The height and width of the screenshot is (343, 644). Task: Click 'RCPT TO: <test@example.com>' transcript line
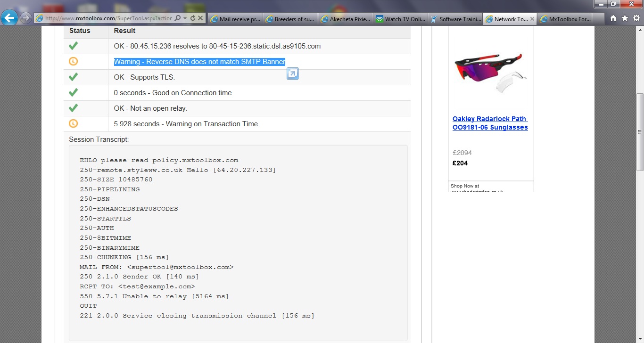tap(137, 286)
